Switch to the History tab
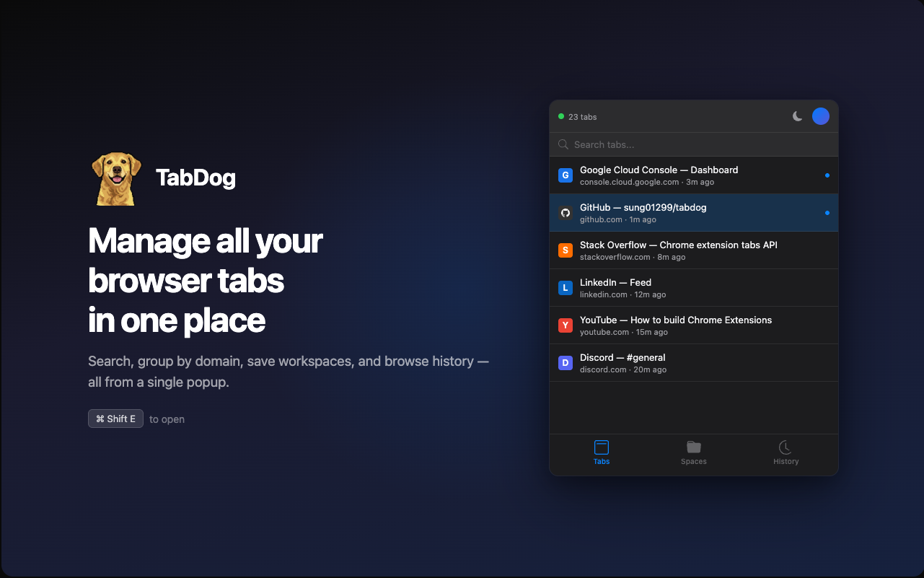924x578 pixels. [786, 453]
